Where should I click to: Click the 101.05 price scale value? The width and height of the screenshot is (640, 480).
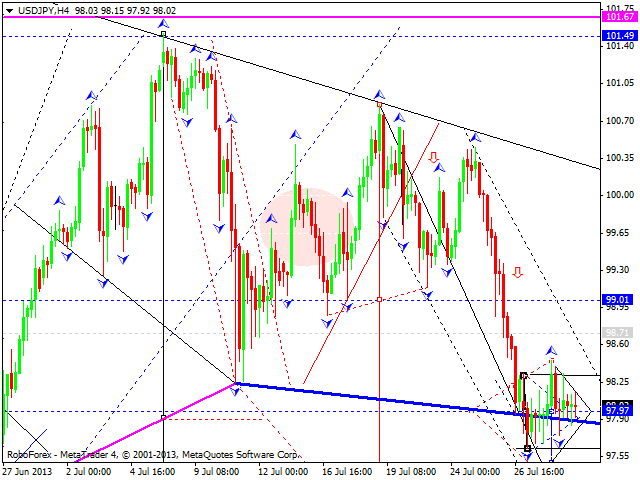click(620, 83)
